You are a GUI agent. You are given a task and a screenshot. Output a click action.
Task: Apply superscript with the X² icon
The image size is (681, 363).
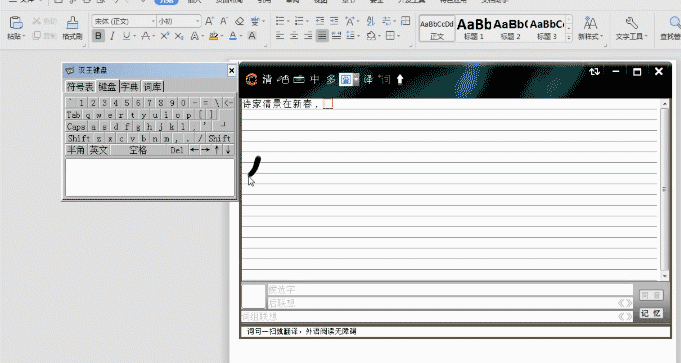[165, 36]
